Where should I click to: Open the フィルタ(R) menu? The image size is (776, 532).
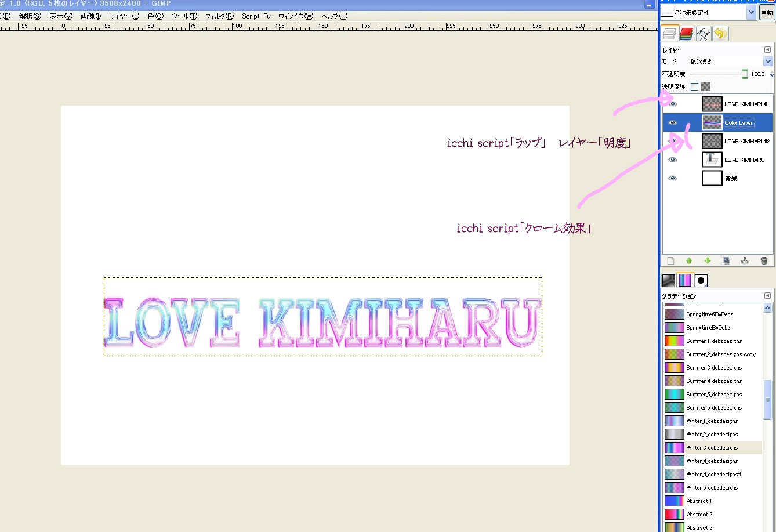pyautogui.click(x=219, y=16)
